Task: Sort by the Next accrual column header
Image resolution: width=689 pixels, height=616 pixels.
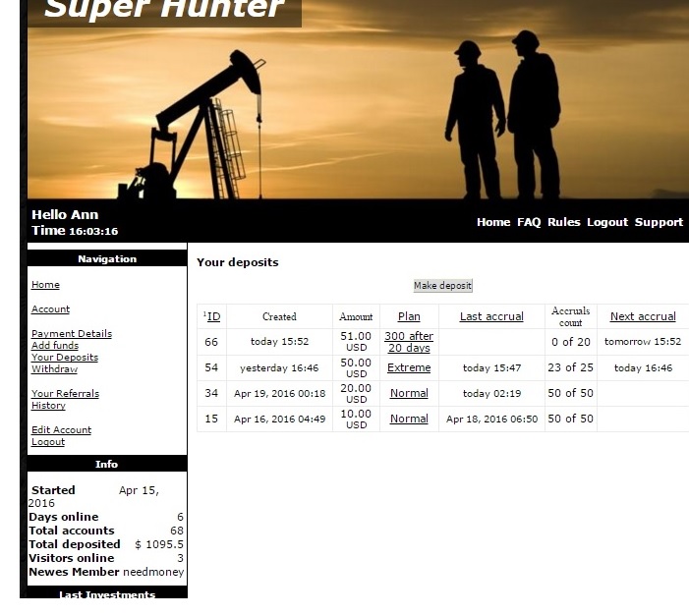Action: point(643,316)
